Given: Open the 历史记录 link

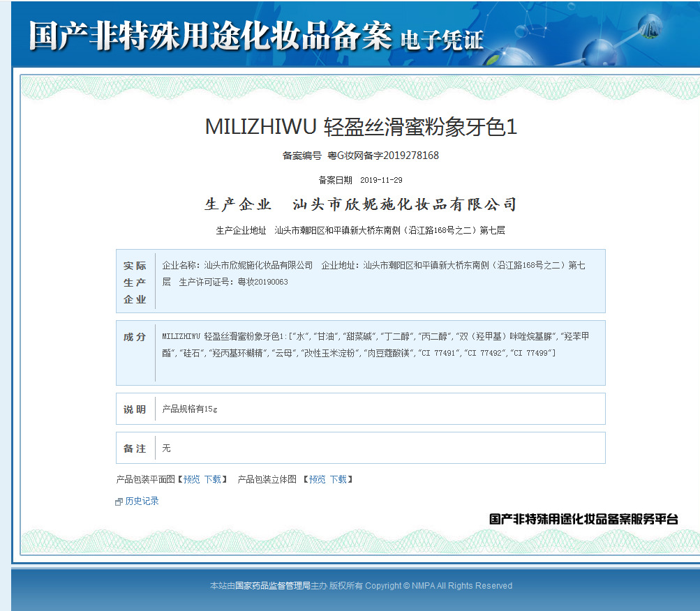Looking at the screenshot, I should pyautogui.click(x=142, y=501).
